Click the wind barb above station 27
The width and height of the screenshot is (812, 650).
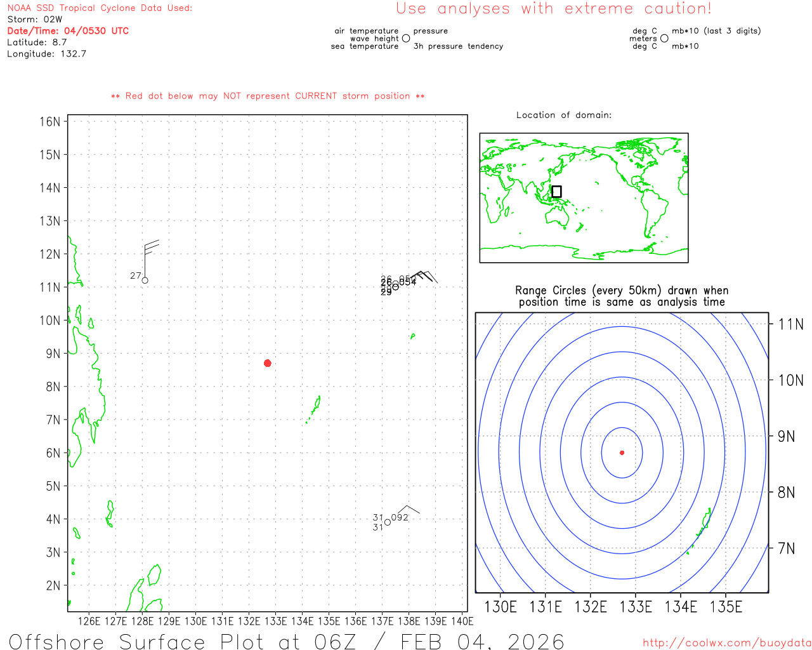[x=151, y=257]
